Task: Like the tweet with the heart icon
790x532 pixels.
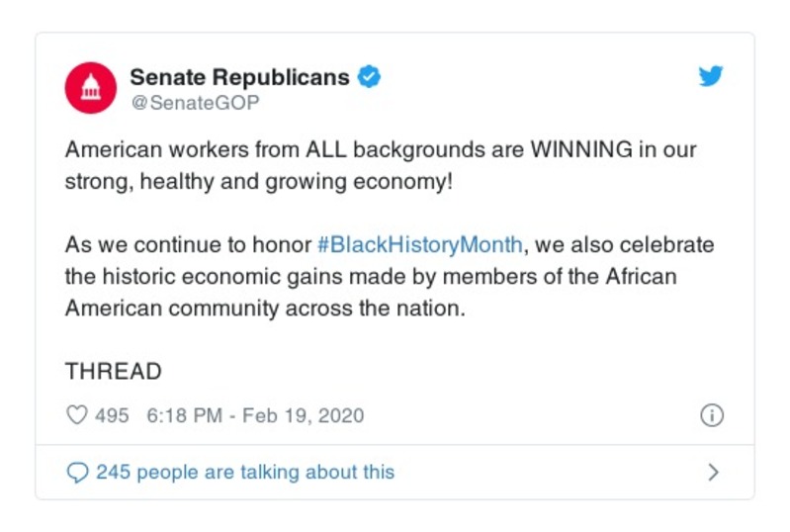Action: (x=76, y=415)
